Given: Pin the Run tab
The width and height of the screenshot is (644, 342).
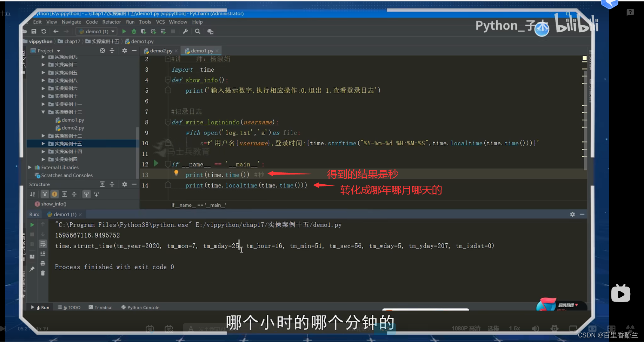Looking at the screenshot, I should click(32, 269).
